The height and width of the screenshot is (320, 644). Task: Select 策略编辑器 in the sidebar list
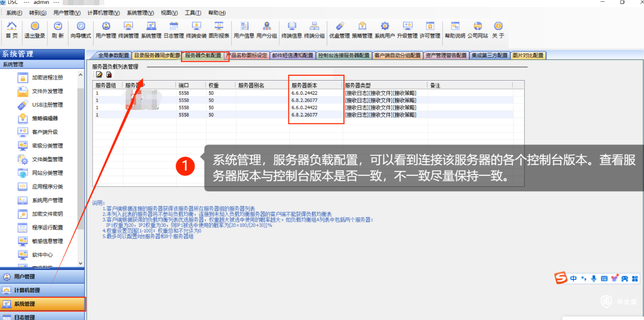click(45, 118)
